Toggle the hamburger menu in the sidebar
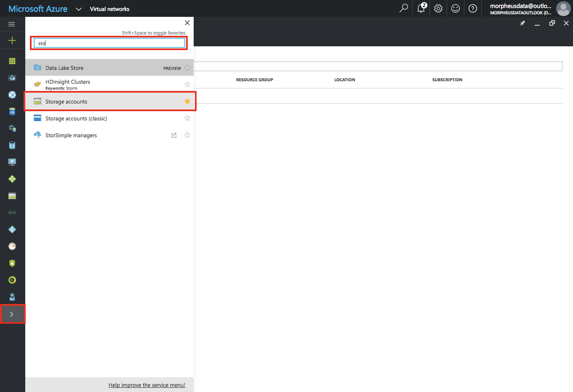573x392 pixels. (12, 24)
